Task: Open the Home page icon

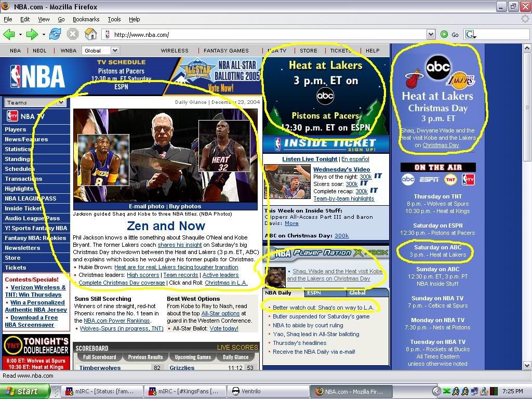Action: [90, 34]
